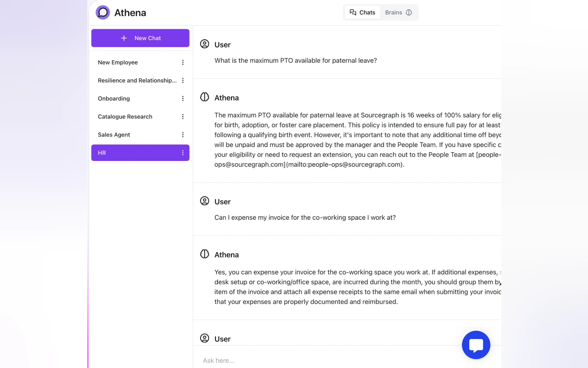This screenshot has height=368, width=588.
Task: Click the first User avatar icon
Action: [204, 44]
